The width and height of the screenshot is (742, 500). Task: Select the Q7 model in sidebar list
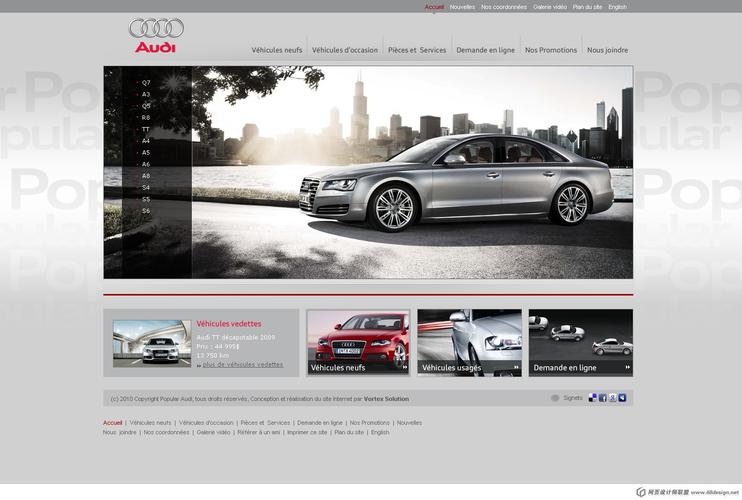click(146, 83)
